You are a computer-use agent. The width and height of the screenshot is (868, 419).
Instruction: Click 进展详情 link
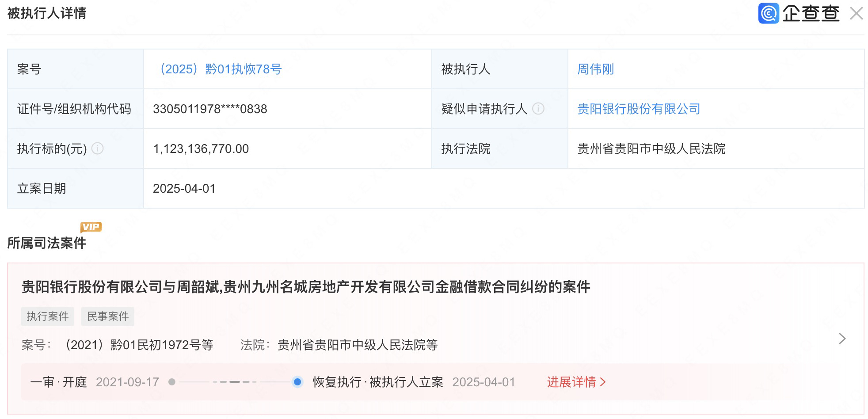click(x=576, y=382)
